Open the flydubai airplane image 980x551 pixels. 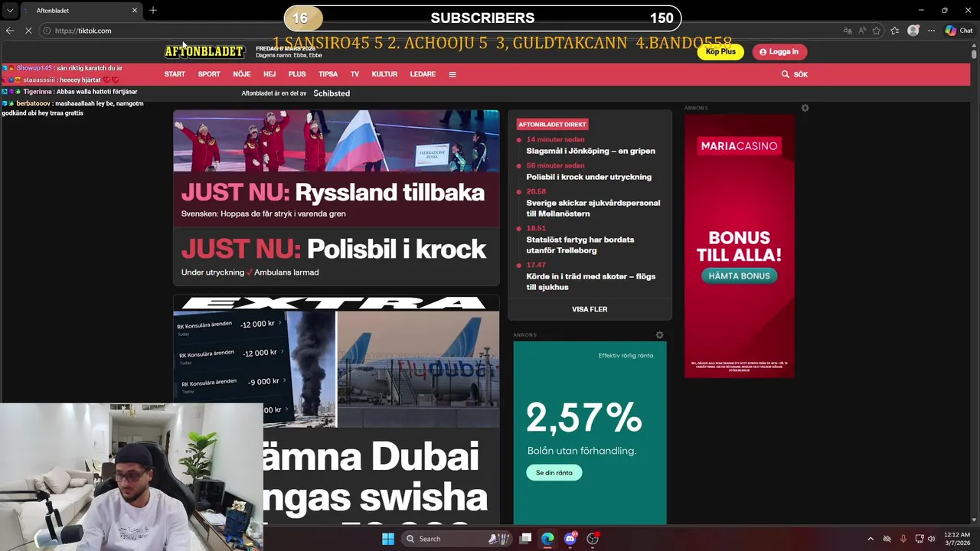[x=418, y=368]
